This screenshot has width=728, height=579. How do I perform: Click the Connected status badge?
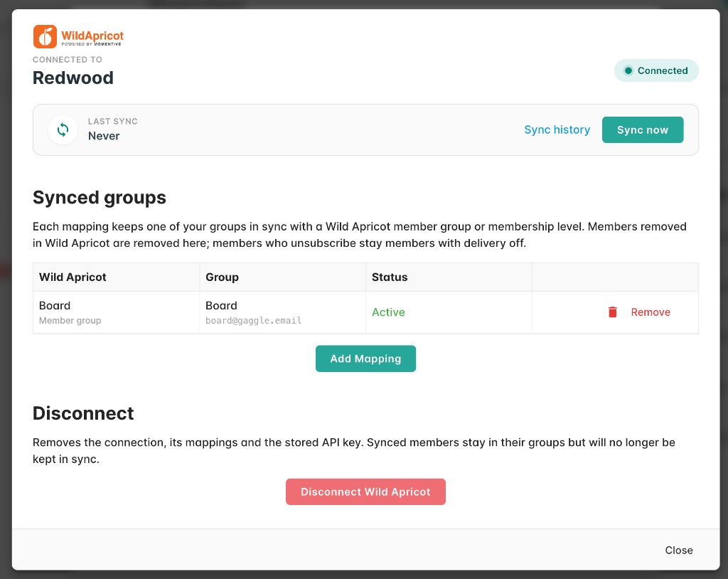(x=656, y=70)
